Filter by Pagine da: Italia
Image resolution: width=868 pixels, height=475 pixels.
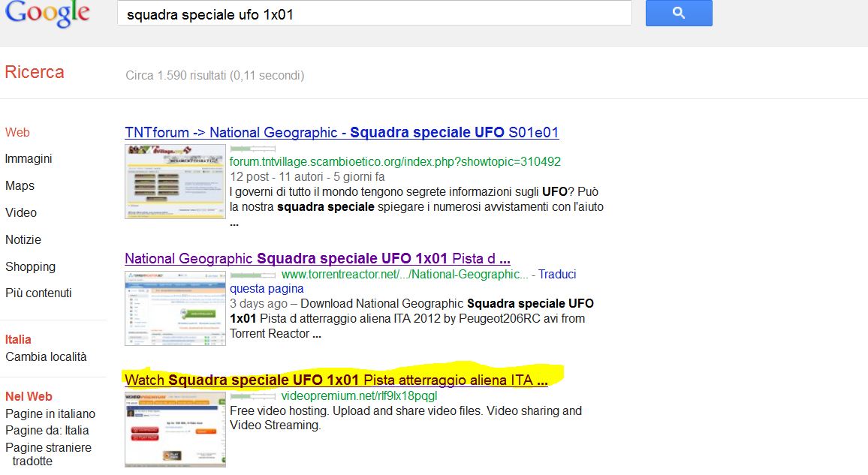pos(47,430)
